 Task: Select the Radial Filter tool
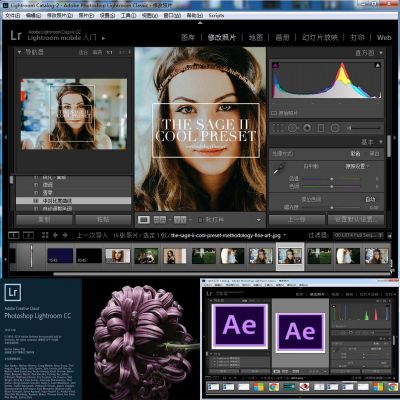click(335, 128)
